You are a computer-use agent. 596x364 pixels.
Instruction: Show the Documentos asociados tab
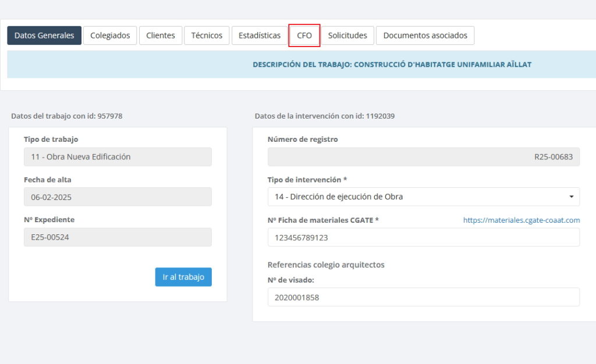425,35
